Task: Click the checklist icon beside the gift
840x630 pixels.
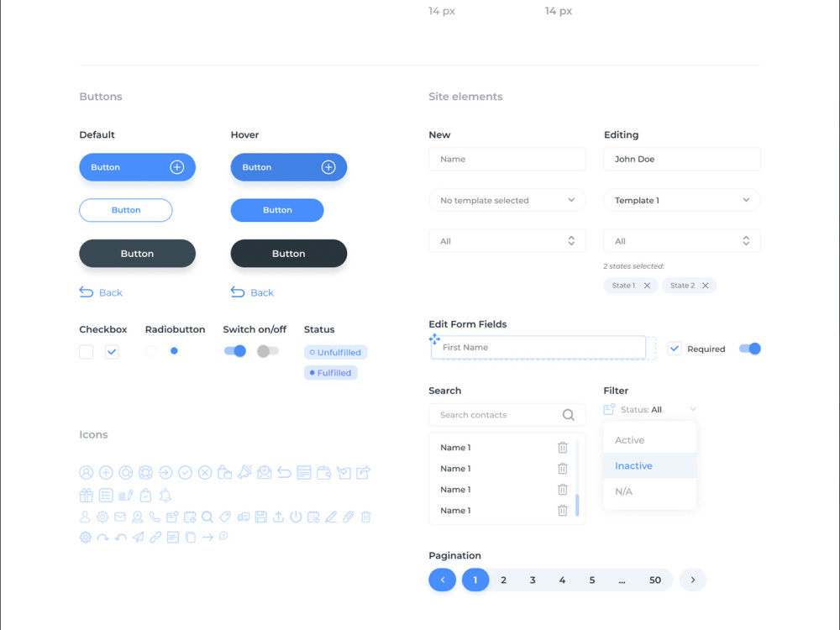Action: click(x=106, y=495)
